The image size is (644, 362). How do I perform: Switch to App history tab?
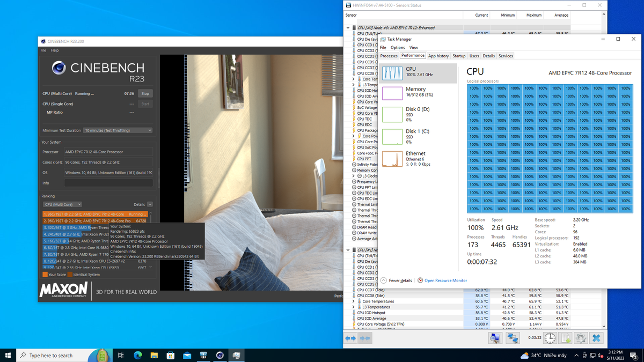pos(438,56)
